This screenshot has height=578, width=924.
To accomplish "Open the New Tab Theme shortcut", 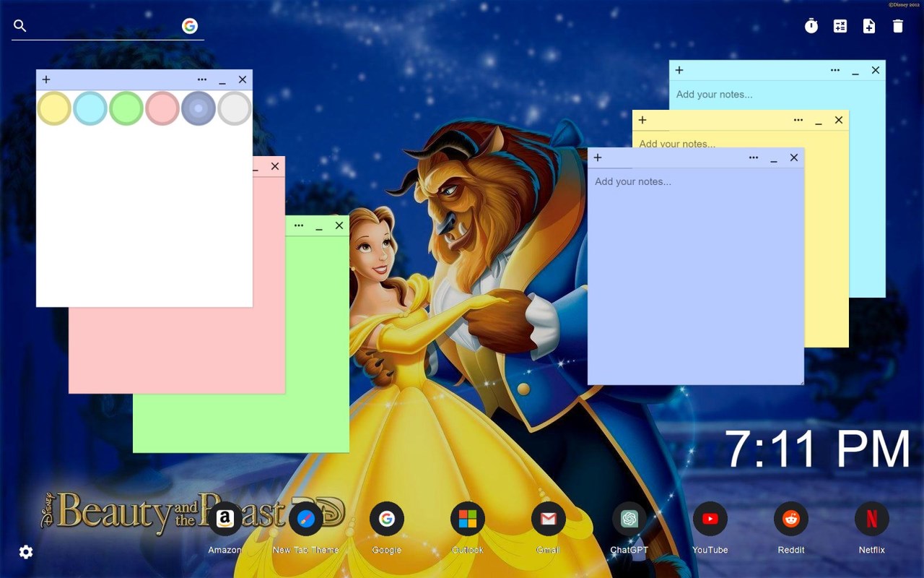I will [306, 519].
